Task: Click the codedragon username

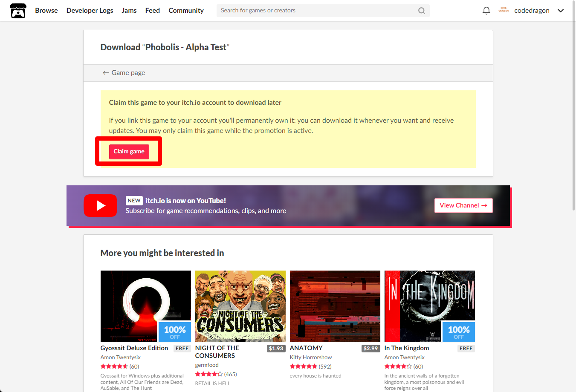Action: 532,10
